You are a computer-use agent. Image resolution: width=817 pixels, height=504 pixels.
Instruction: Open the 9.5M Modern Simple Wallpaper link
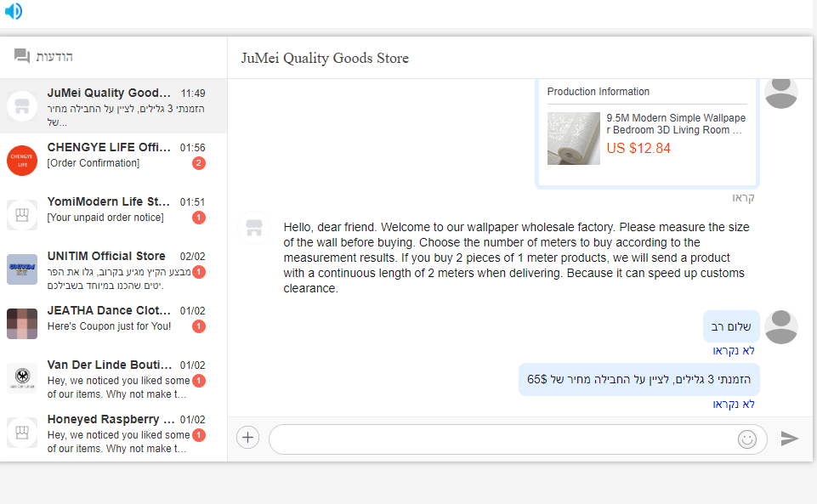point(676,124)
